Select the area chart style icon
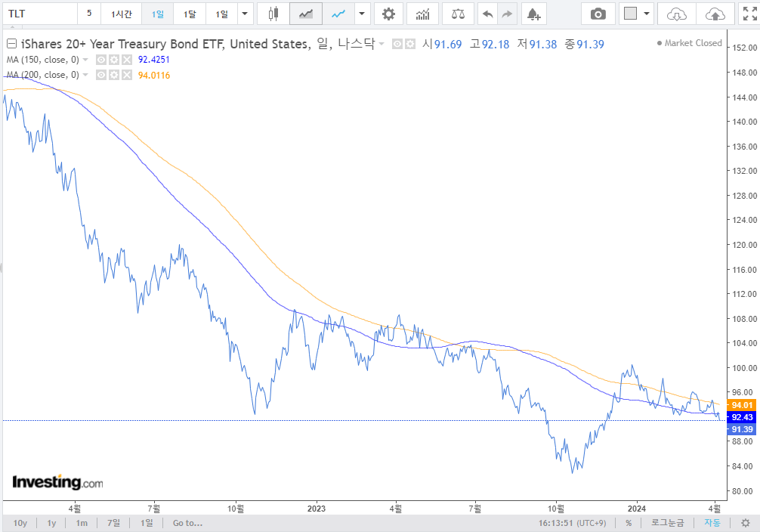This screenshot has height=532, width=760. pyautogui.click(x=306, y=14)
